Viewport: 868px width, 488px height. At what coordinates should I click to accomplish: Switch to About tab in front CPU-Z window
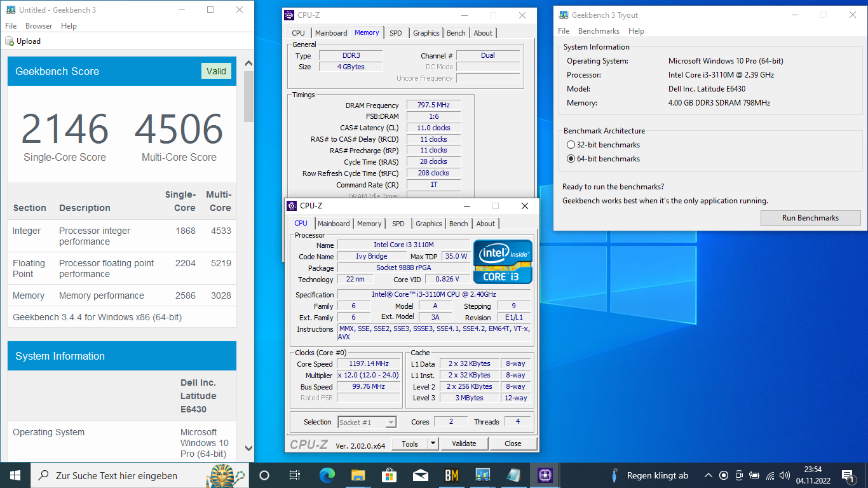coord(485,224)
